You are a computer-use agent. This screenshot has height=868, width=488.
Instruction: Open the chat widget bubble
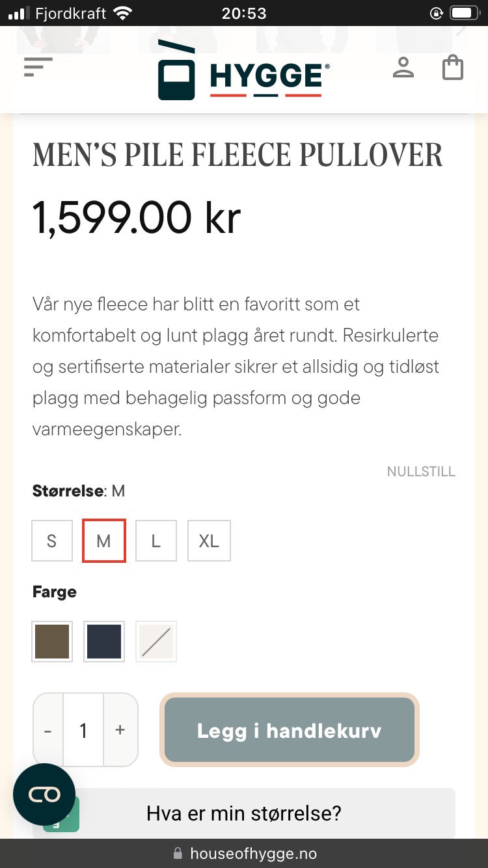(44, 794)
